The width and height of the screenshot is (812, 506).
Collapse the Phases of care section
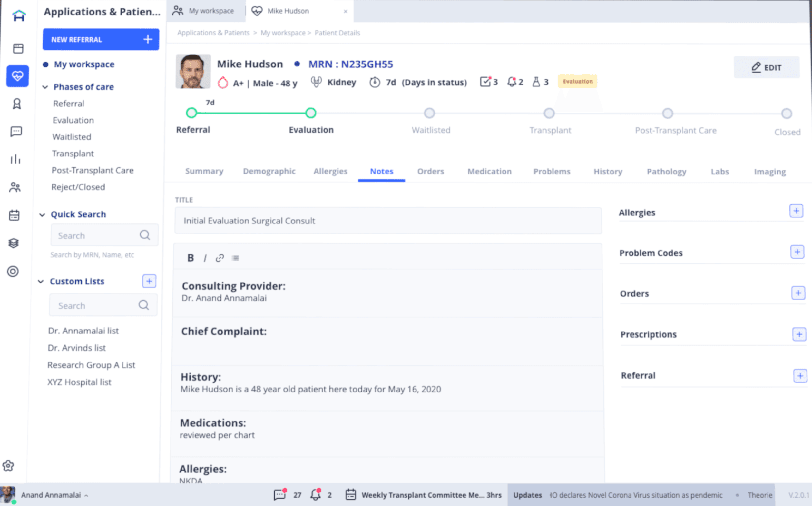[x=45, y=87]
